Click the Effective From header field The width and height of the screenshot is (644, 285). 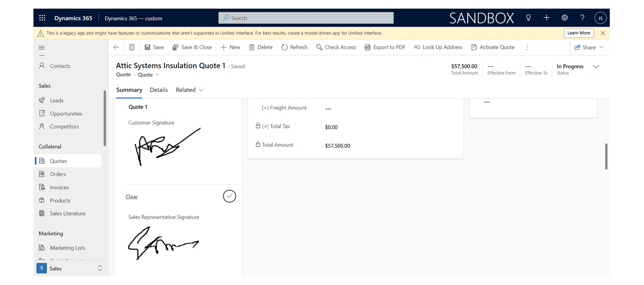501,69
